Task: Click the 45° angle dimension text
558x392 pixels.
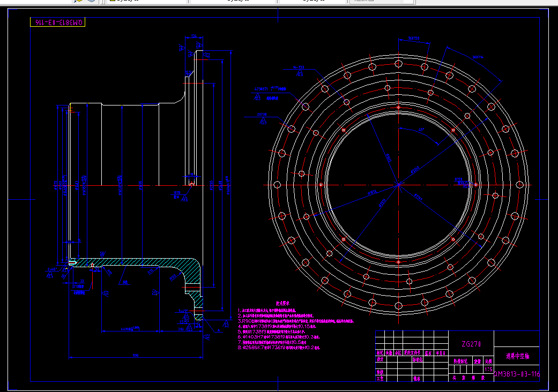Action: point(421,130)
